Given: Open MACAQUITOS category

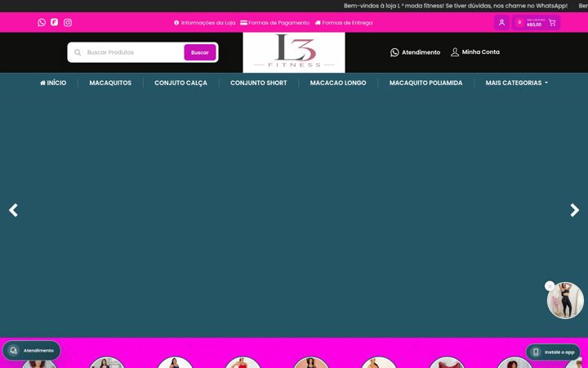Looking at the screenshot, I should point(110,83).
